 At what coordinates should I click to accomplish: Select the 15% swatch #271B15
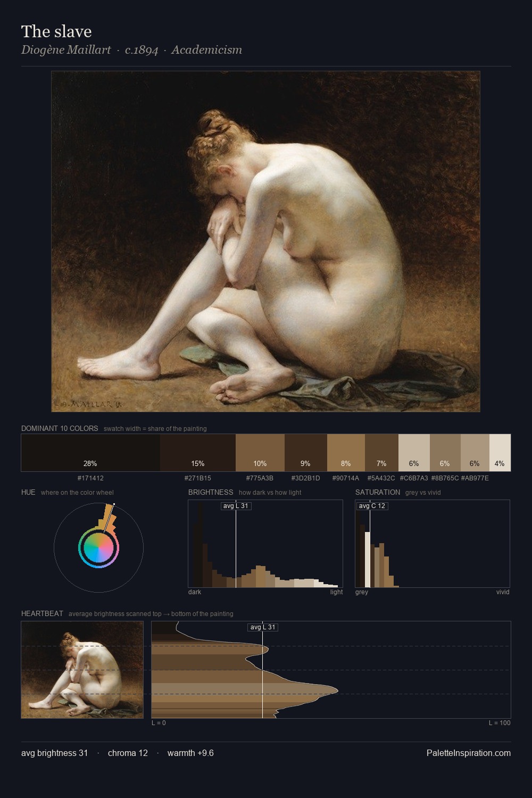(x=198, y=453)
